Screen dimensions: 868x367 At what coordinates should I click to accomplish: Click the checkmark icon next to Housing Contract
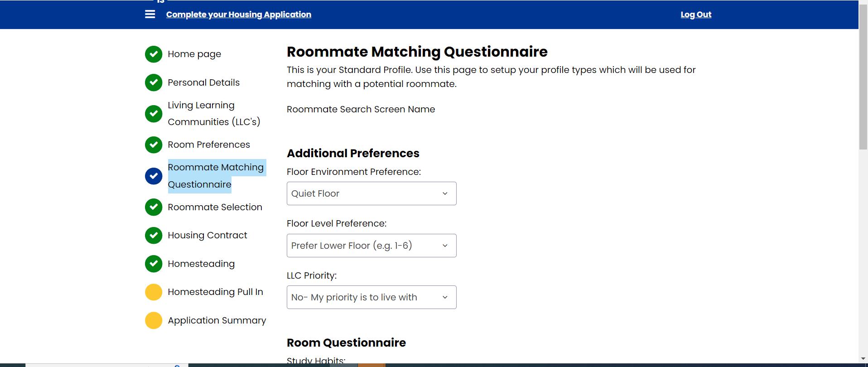point(154,236)
